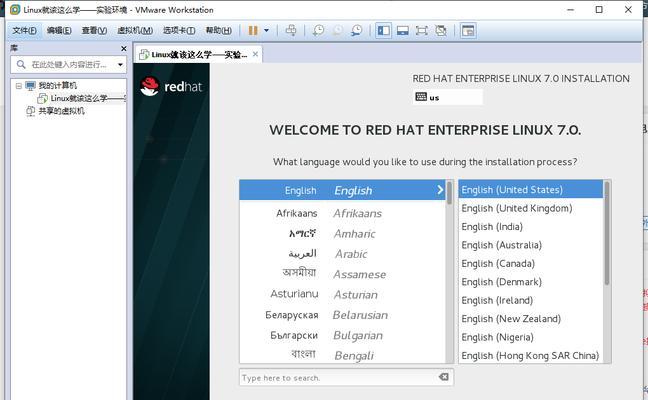This screenshot has height=400, width=648.
Task: Choose English (Canada) locale
Action: click(x=531, y=264)
